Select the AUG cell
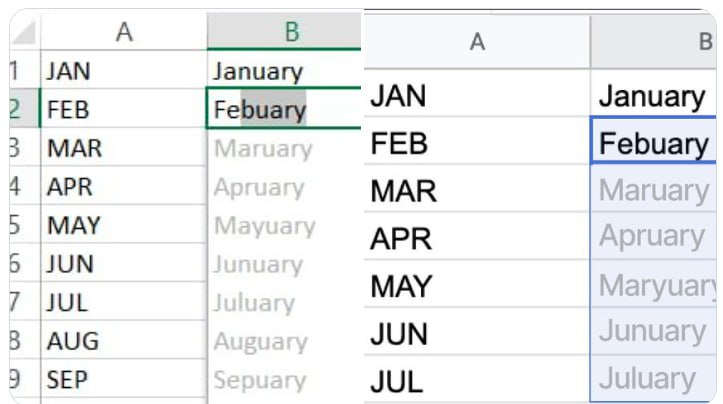This screenshot has width=723, height=404. (123, 341)
